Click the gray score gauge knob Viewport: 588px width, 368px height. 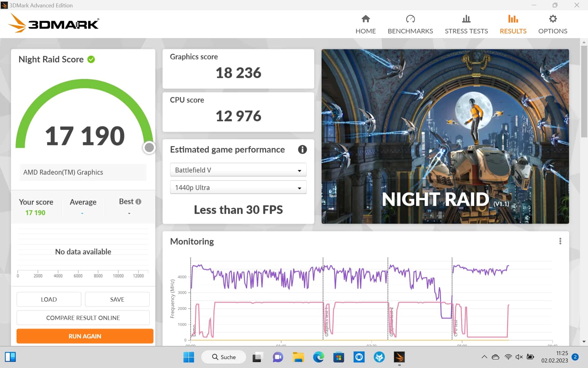149,148
